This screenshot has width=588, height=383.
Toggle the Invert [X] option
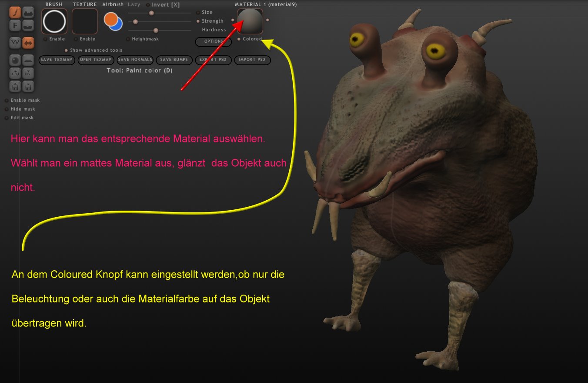coord(148,5)
